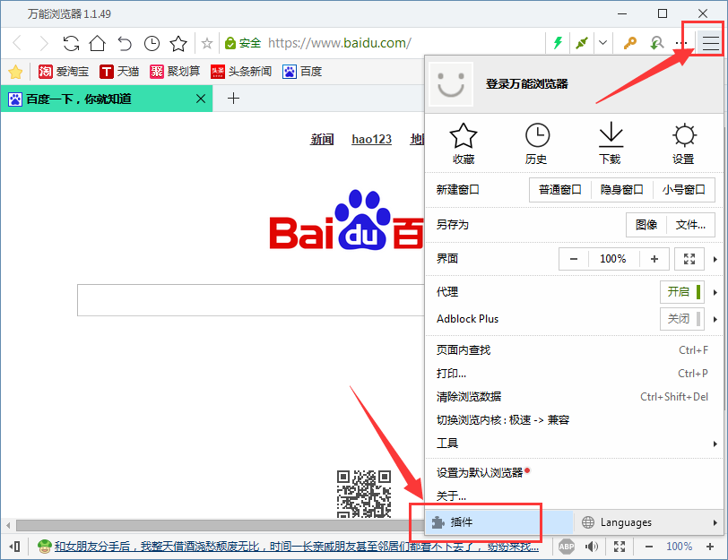
Task: Click the three-dots more tools icon
Action: click(681, 43)
